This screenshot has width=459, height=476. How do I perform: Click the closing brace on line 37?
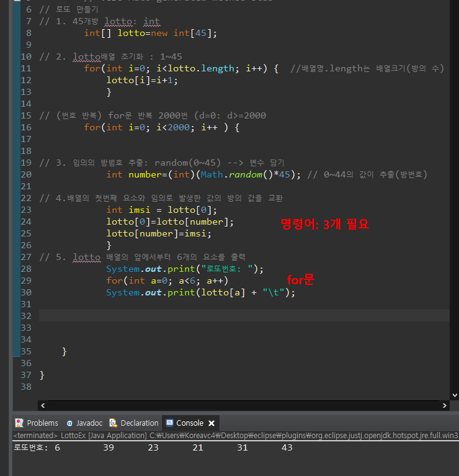[42, 375]
